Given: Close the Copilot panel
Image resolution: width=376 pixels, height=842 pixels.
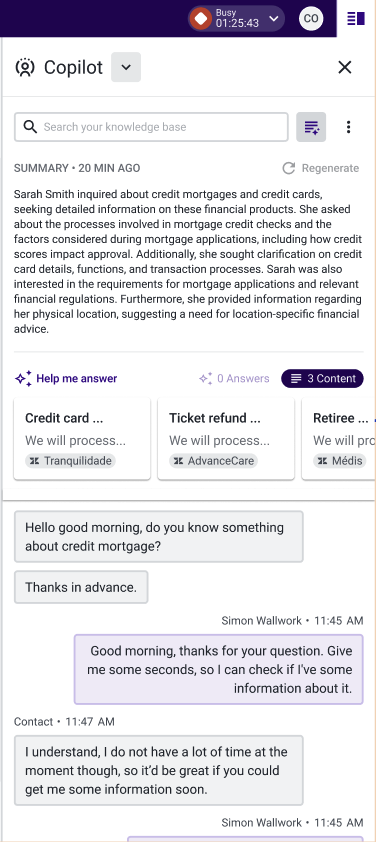Looking at the screenshot, I should coord(344,67).
